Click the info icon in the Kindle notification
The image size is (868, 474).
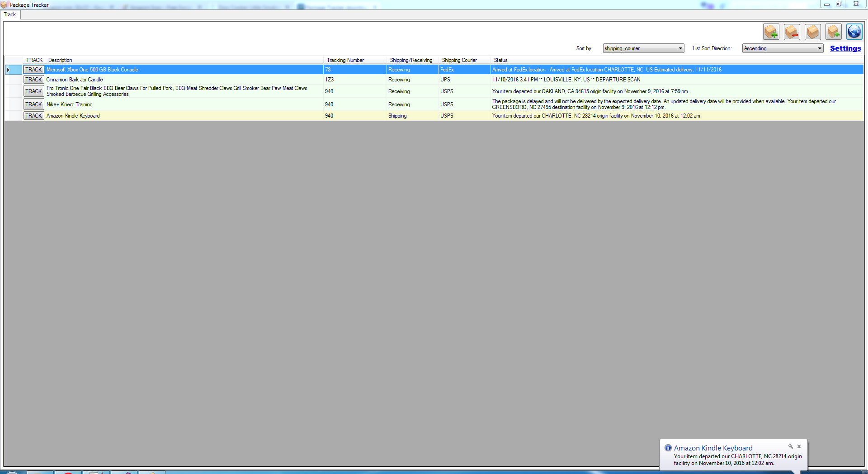coord(668,448)
